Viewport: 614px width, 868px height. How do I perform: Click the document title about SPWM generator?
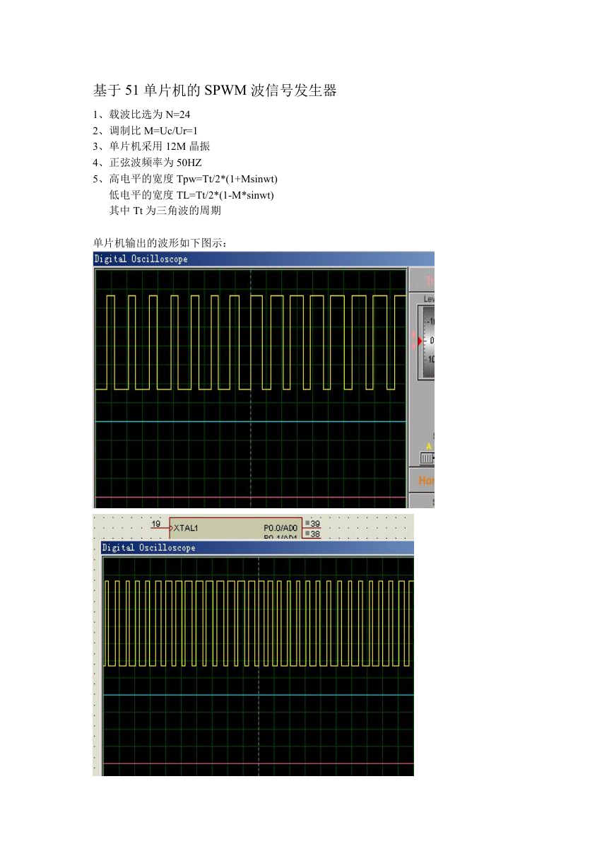tap(215, 90)
